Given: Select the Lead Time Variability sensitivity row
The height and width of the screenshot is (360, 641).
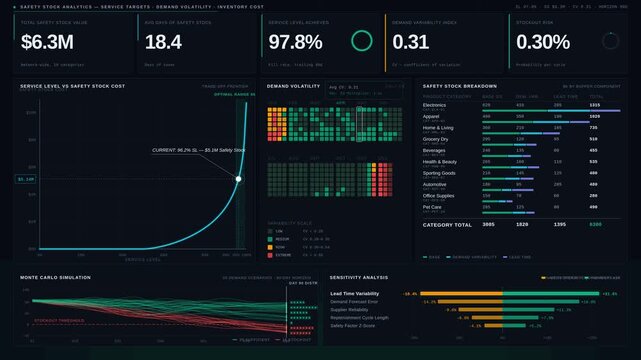Looking at the screenshot, I should point(474,293).
